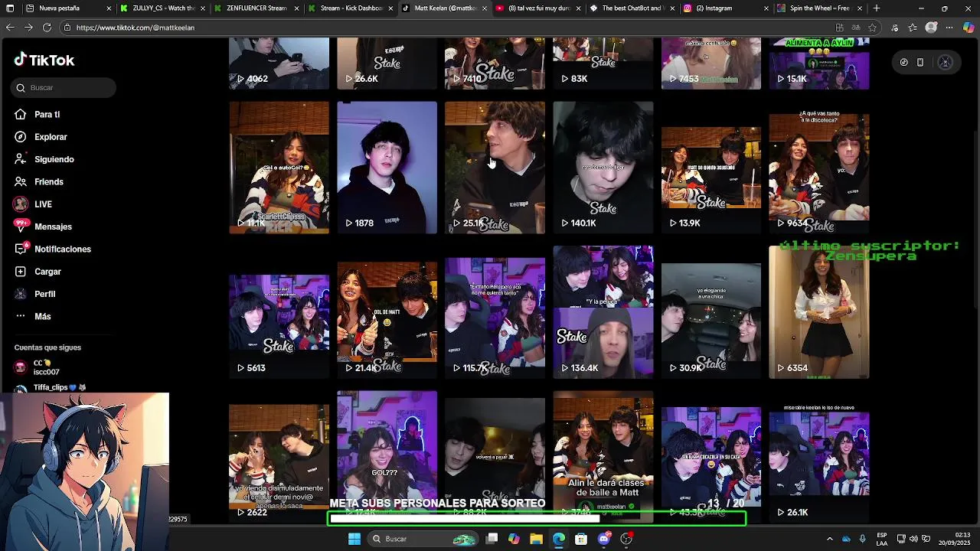Click the browser forward arrow
Screen dimensions: 980x551
coord(28,28)
